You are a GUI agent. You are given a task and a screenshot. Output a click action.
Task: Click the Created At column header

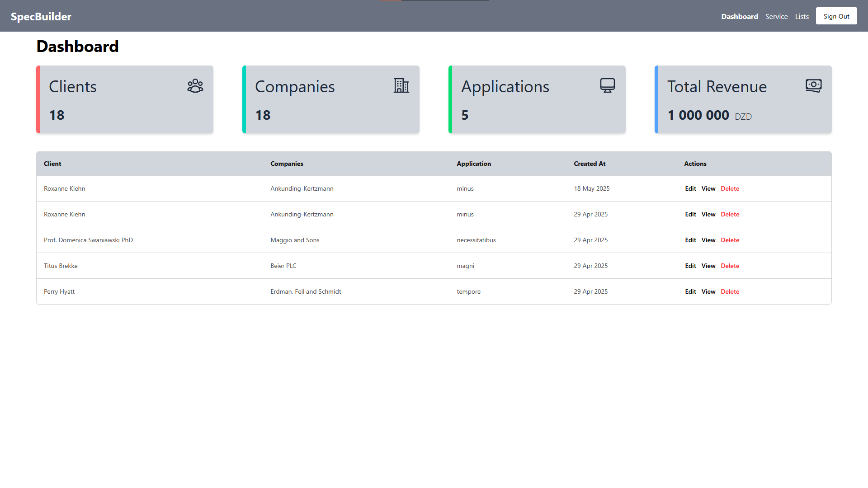click(x=590, y=164)
